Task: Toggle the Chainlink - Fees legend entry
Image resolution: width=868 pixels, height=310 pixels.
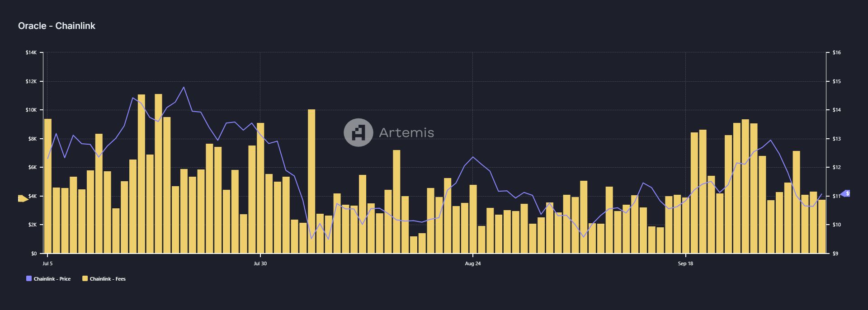Action: (x=104, y=279)
